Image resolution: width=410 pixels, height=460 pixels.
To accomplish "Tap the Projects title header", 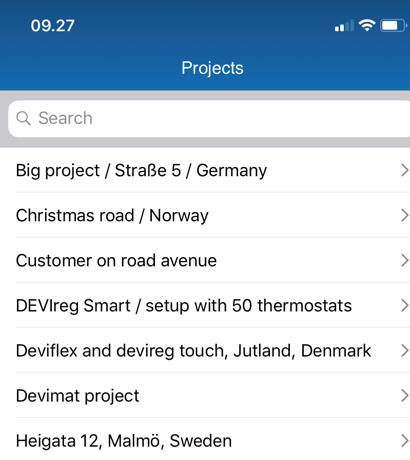I will pos(212,68).
